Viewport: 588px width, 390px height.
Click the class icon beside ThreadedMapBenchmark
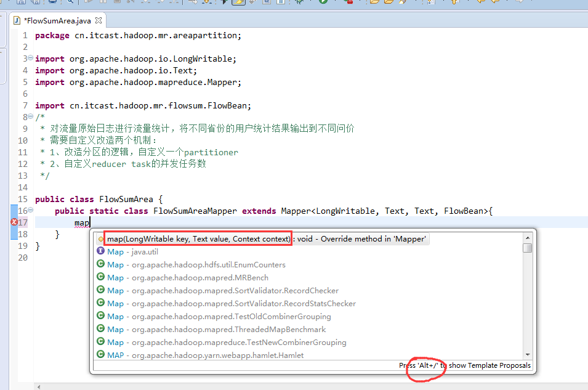pyautogui.click(x=100, y=329)
